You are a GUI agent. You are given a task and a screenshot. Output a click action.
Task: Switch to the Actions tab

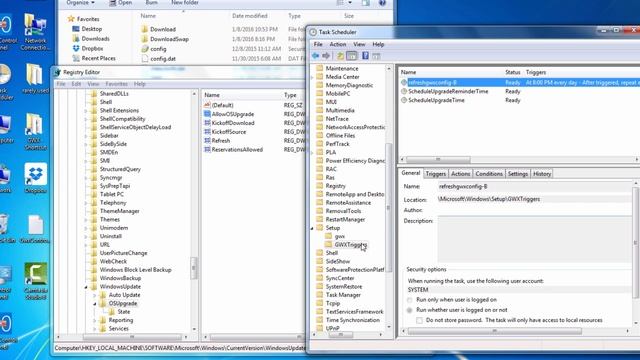point(460,174)
